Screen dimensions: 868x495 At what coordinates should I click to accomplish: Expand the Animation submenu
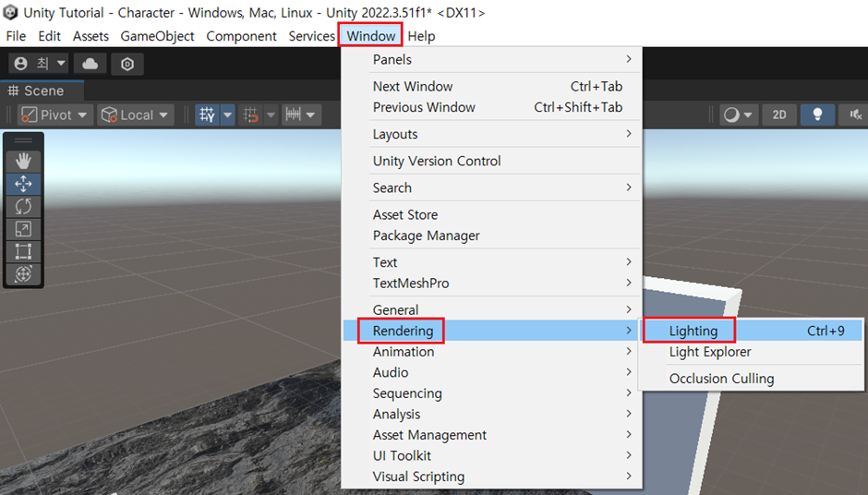(491, 352)
